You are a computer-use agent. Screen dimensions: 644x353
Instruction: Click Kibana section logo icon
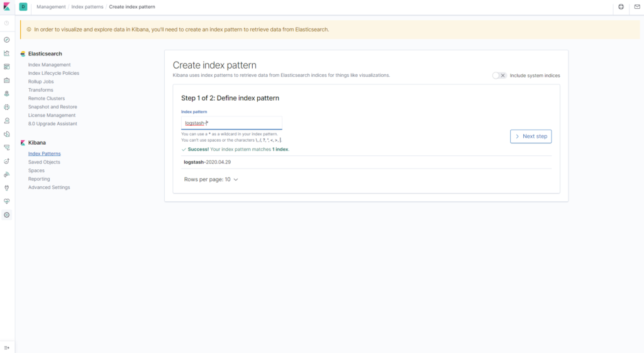tap(23, 143)
